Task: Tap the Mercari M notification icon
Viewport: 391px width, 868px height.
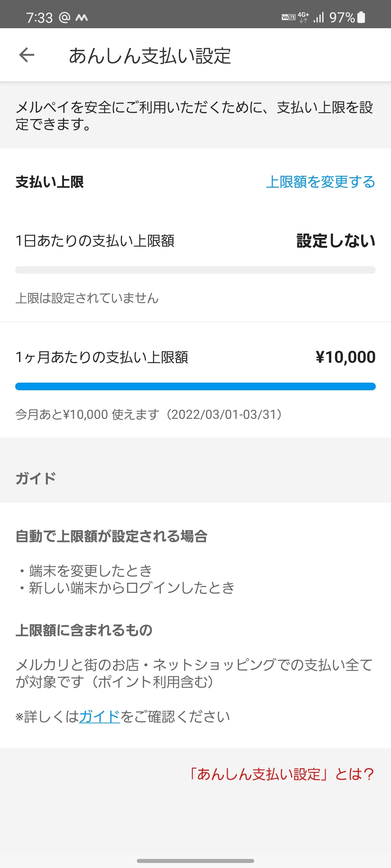Action: point(81,17)
